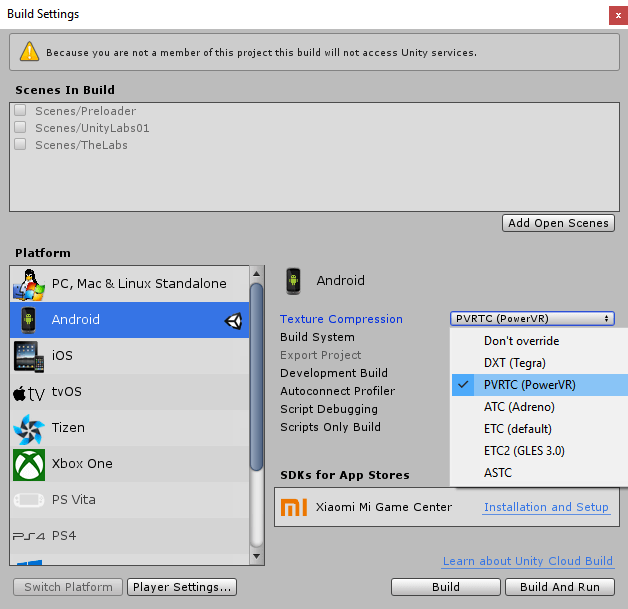Viewport: 628px width, 609px height.
Task: Click the Xiaomi Mi Game Center text
Action: click(x=384, y=507)
